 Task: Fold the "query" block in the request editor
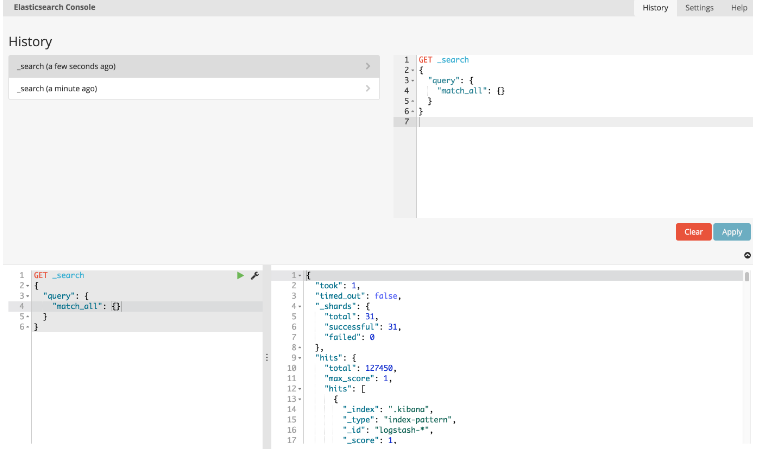24,296
